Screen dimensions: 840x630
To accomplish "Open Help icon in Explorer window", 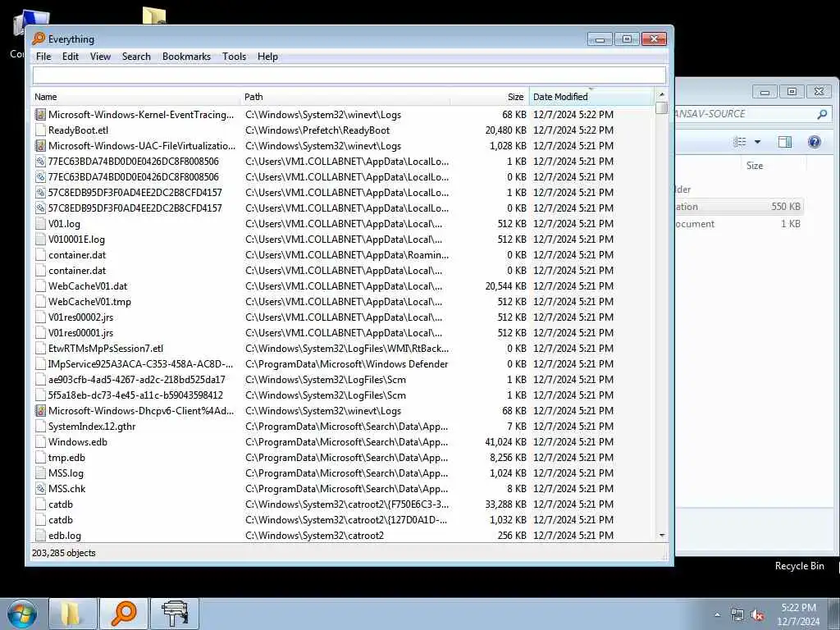I will [815, 142].
